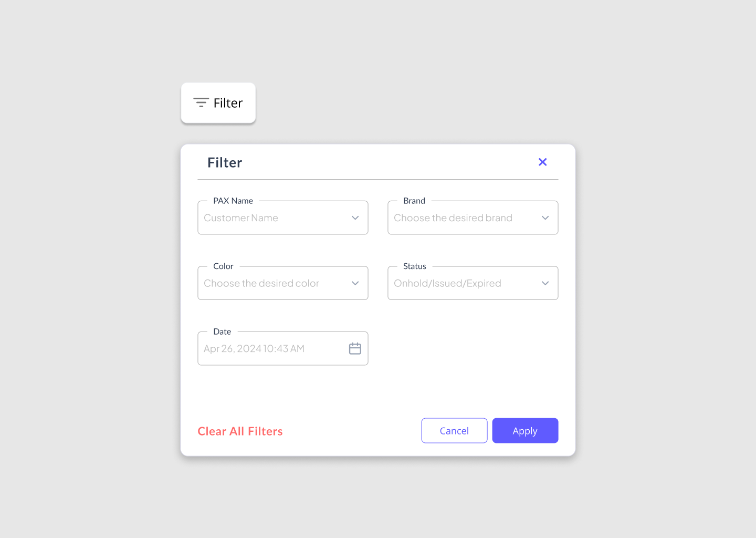Image resolution: width=756 pixels, height=538 pixels.
Task: Click the filter lines icon beside Filter text
Action: [x=201, y=102]
